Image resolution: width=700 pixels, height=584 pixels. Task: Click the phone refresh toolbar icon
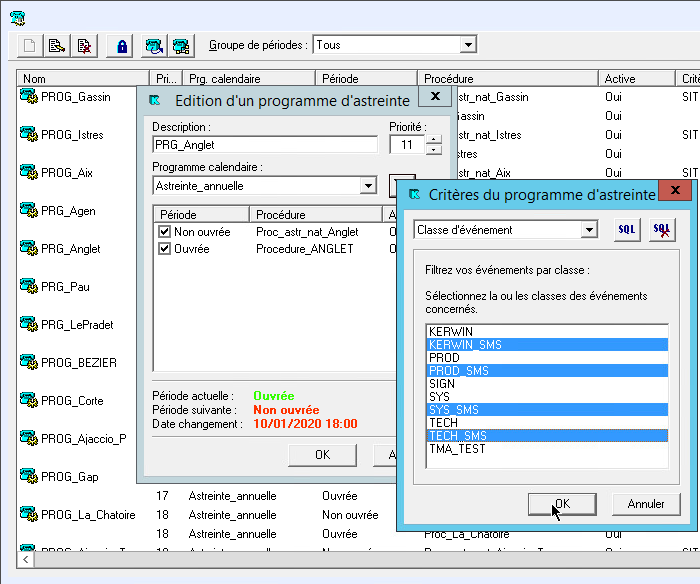[153, 46]
